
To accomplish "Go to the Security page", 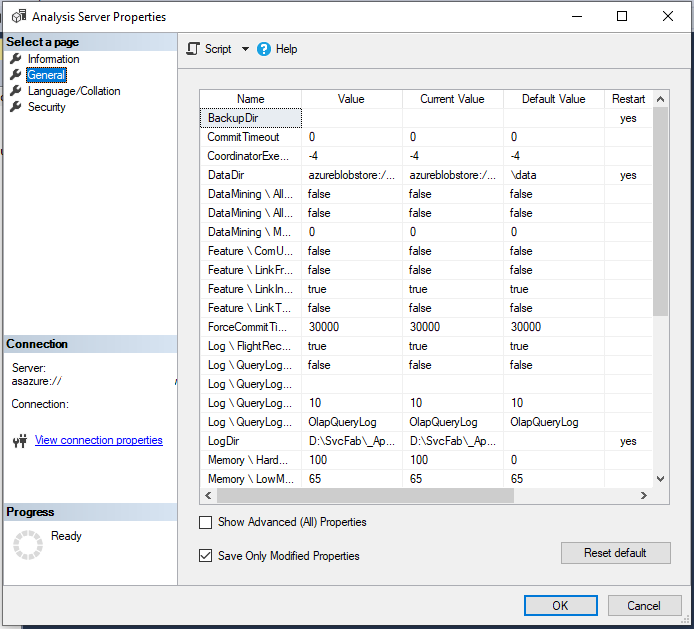I will click(x=47, y=107).
